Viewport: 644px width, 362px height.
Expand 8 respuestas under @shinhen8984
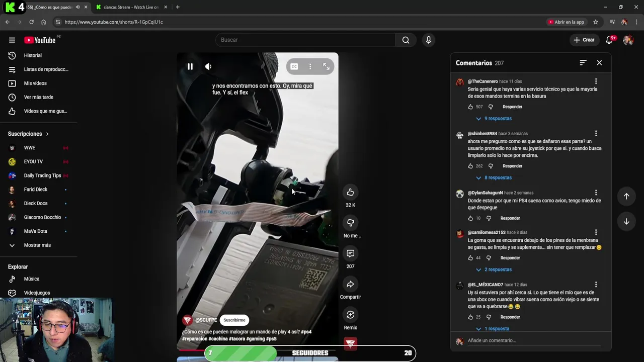494,177
